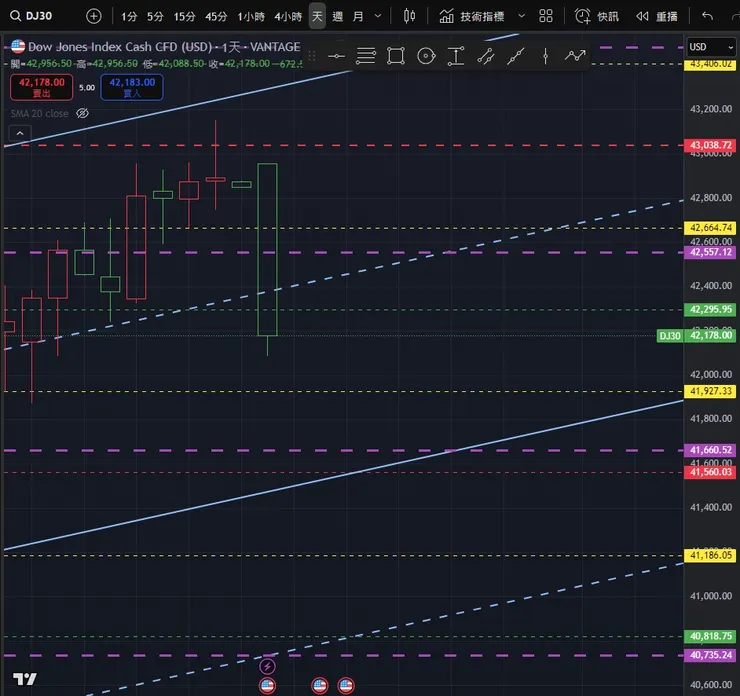Click the DJ30 42,178.00 current price tag
The width and height of the screenshot is (740, 696).
pyautogui.click(x=697, y=335)
